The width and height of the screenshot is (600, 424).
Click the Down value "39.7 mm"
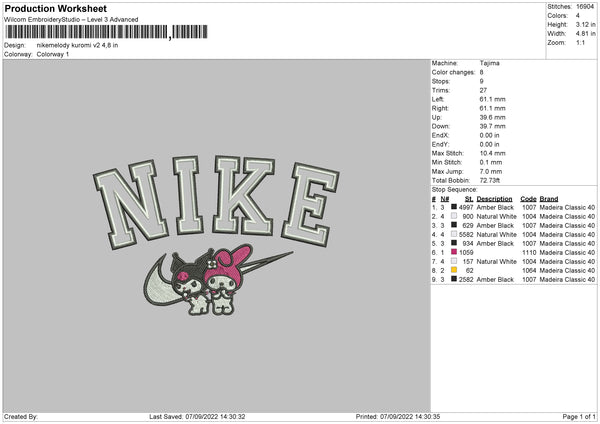492,126
